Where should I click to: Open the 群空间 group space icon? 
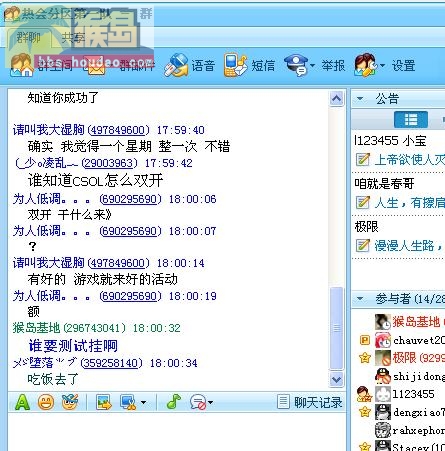pos(22,65)
